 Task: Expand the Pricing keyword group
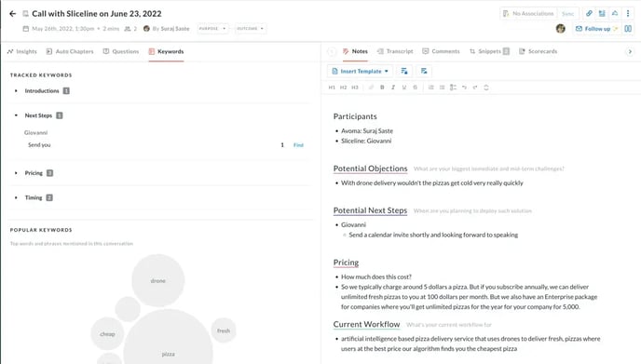tap(16, 173)
